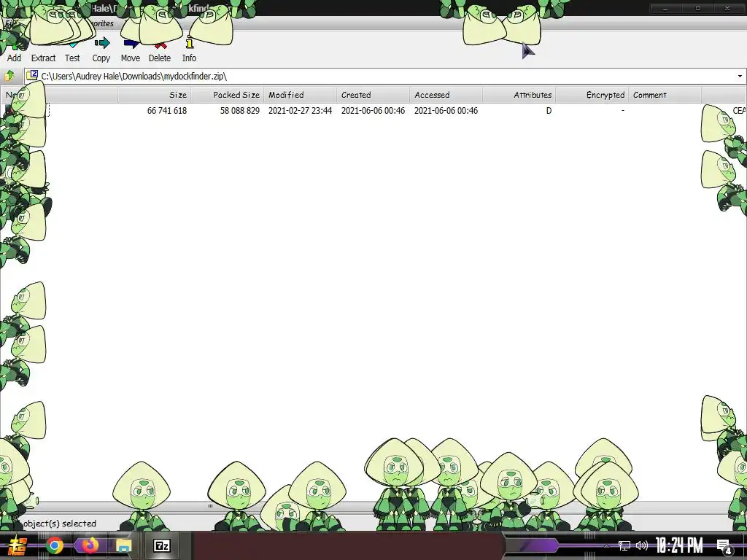Click the modified date 2021-02-27 23:44

click(300, 111)
